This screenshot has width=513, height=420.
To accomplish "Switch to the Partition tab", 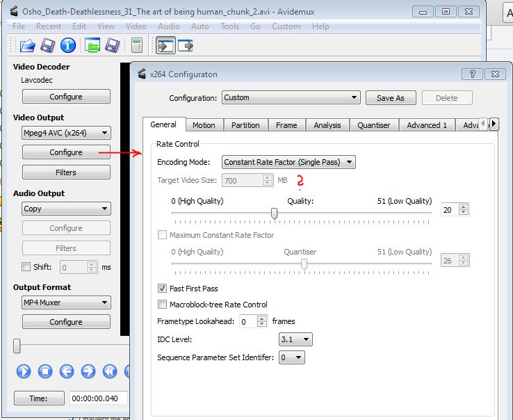I will pyautogui.click(x=245, y=125).
